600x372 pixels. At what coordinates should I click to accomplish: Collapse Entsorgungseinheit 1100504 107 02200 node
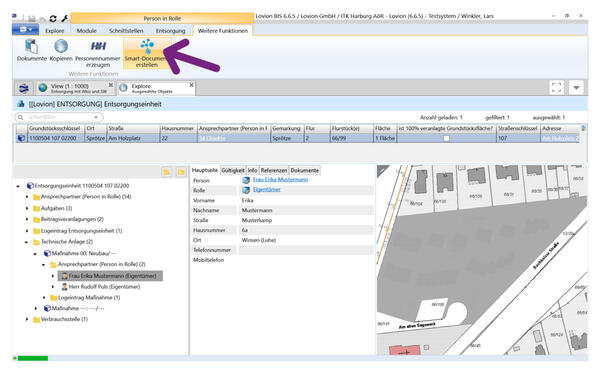pos(18,186)
